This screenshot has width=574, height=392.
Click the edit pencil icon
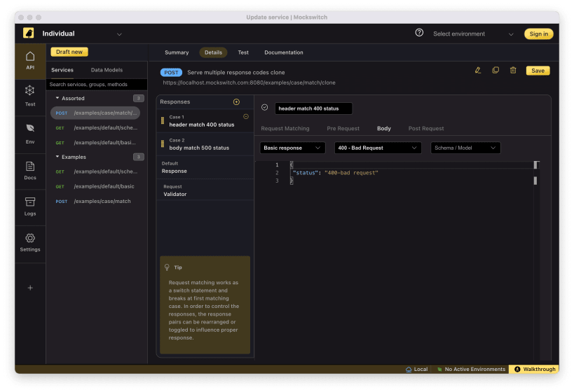[478, 70]
